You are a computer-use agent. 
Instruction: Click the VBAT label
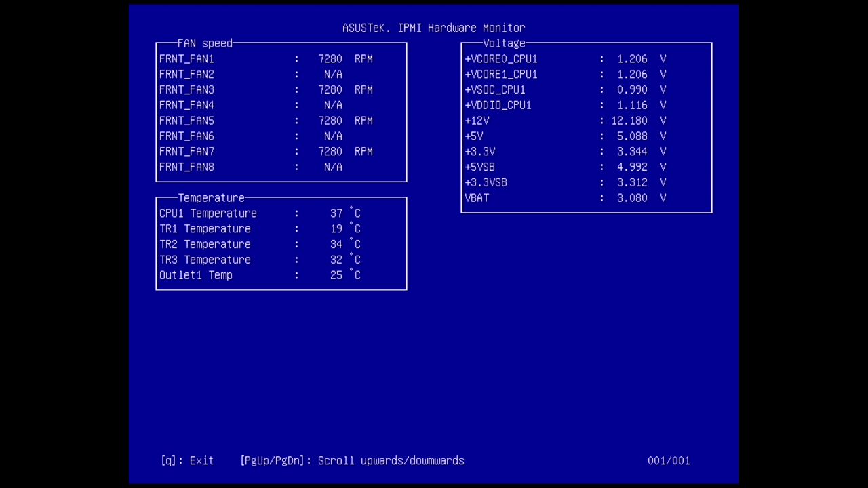[x=477, y=198]
